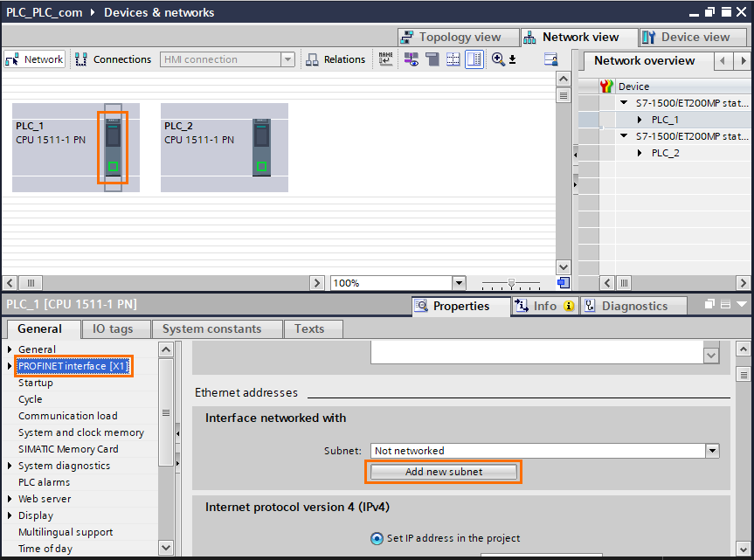Select PLC_2 row in overview
This screenshot has height=560, width=754.
click(x=665, y=153)
